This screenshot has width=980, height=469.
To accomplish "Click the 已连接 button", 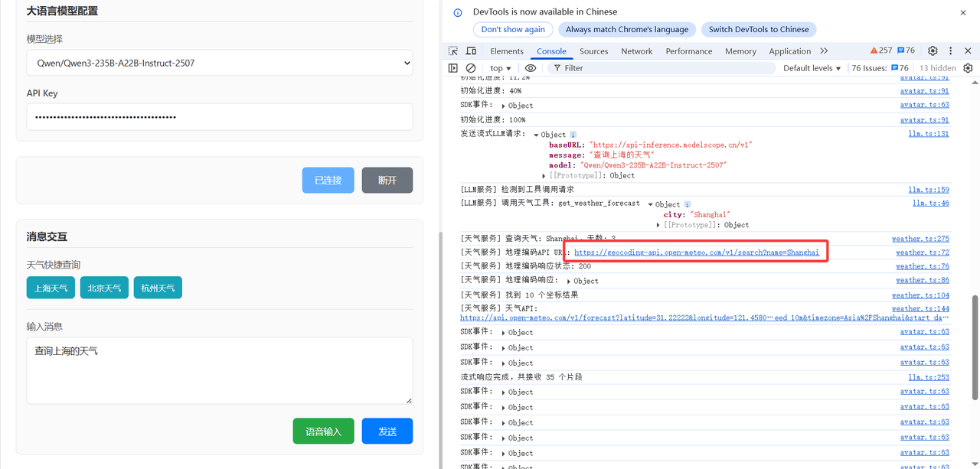I will pos(328,180).
